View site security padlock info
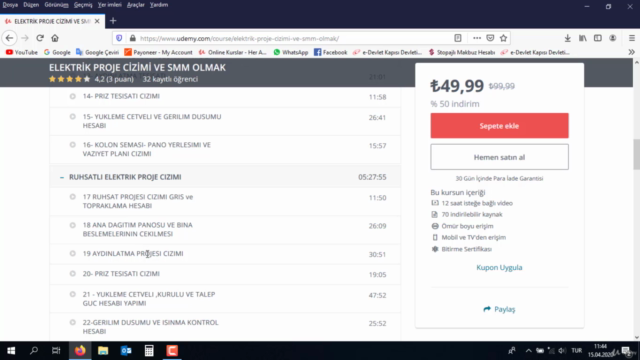 tap(133, 38)
